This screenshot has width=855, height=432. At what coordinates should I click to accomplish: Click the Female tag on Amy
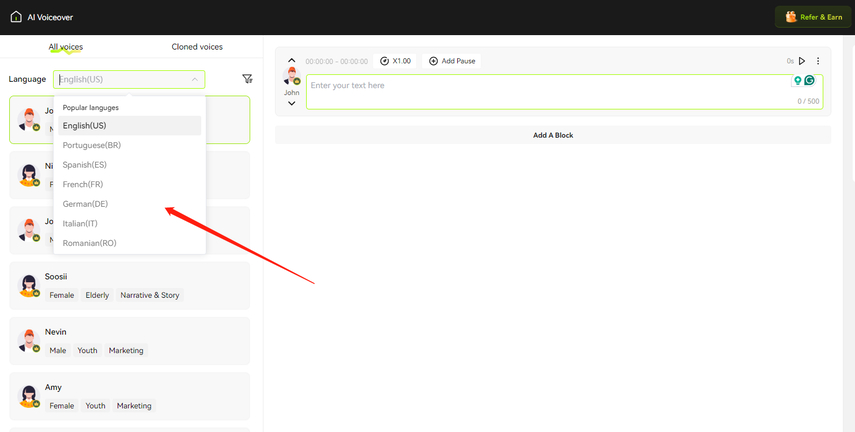62,406
